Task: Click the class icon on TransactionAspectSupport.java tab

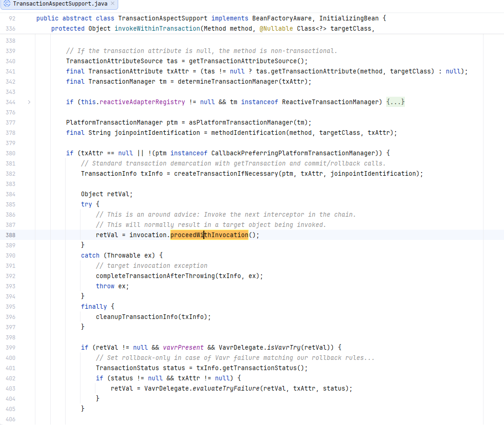Action: pyautogui.click(x=7, y=4)
